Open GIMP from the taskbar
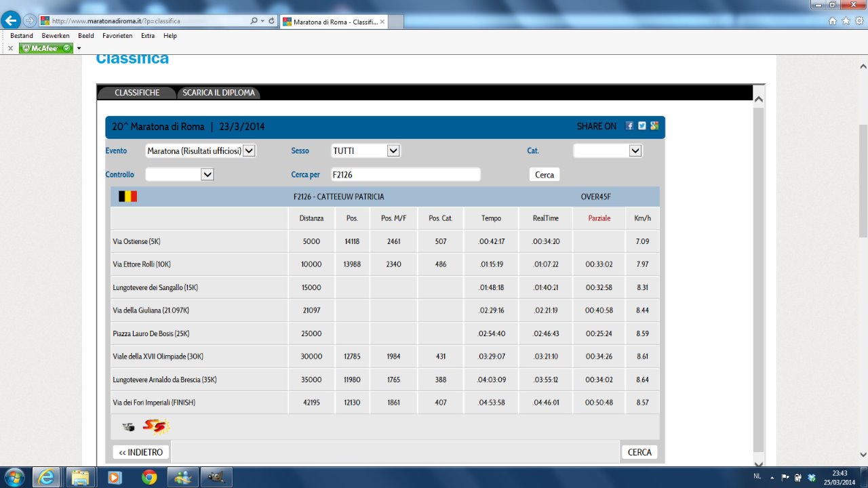This screenshot has width=868, height=488. coord(217,477)
